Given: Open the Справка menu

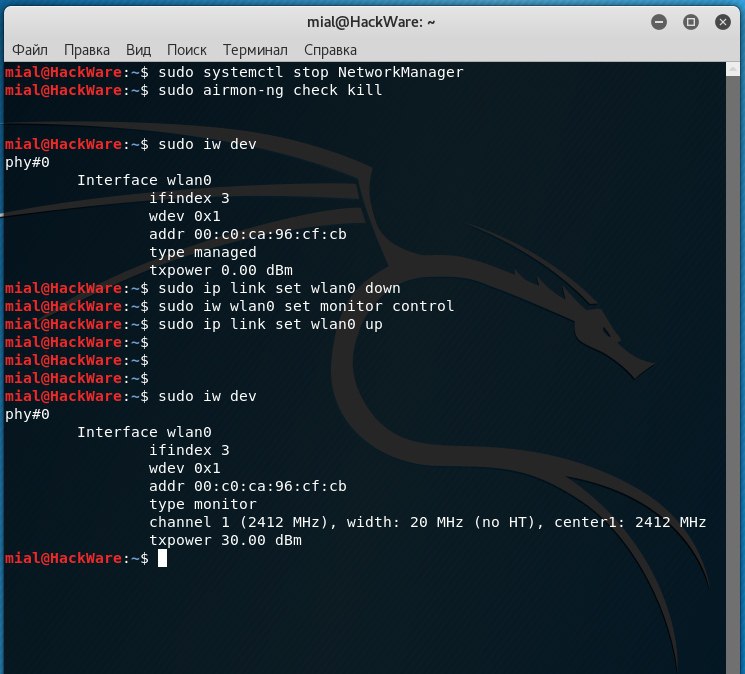Looking at the screenshot, I should tap(330, 50).
